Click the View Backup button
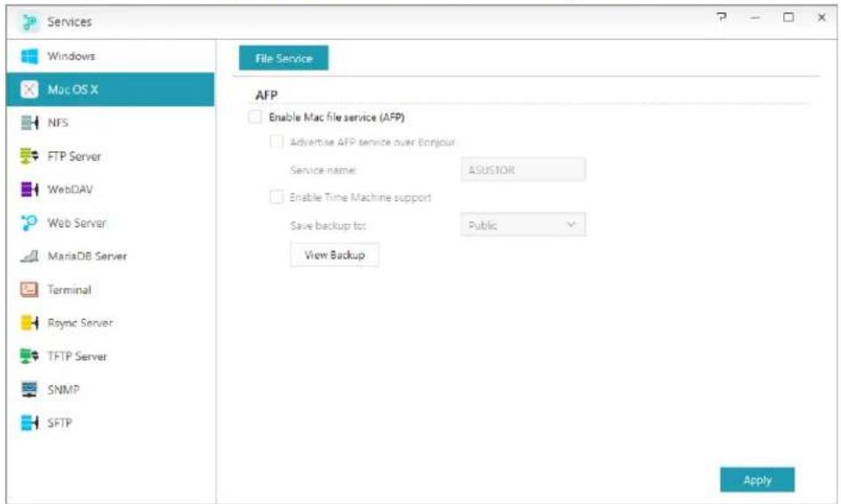This screenshot has height=504, width=841. point(334,255)
